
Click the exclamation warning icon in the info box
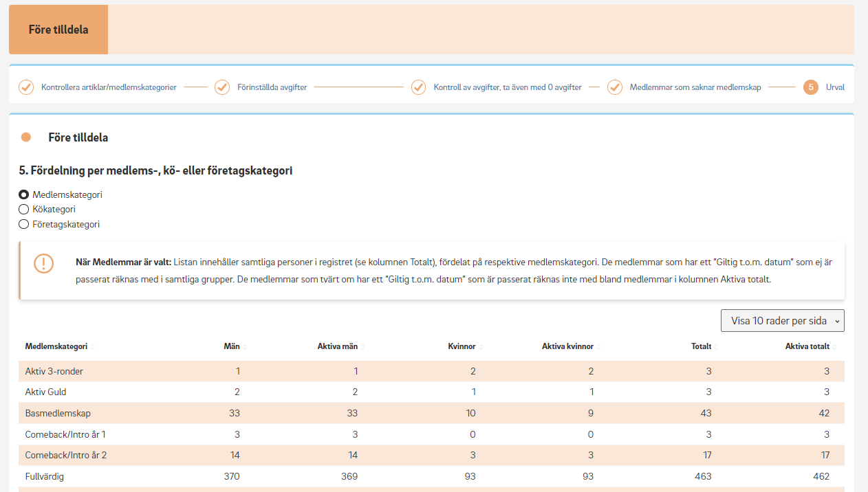(x=44, y=263)
